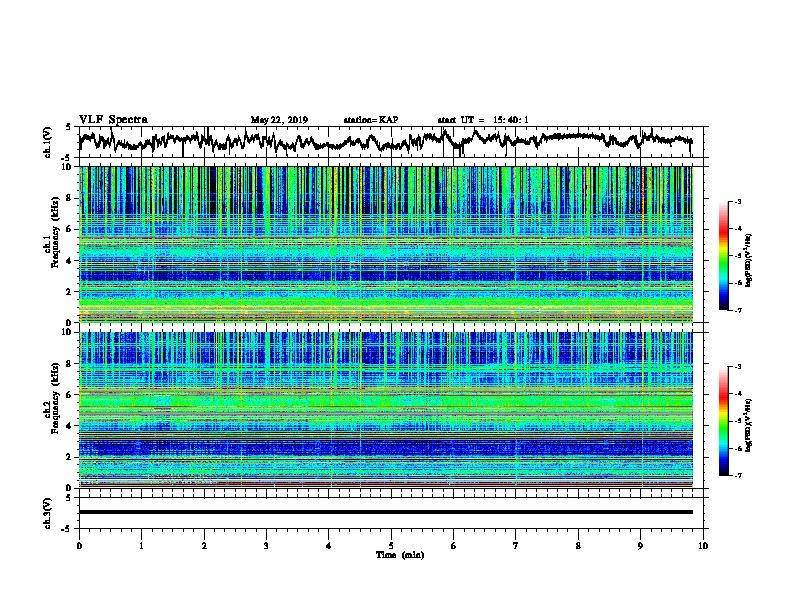The height and width of the screenshot is (612, 792).
Task: Click the time axis tick label "10"
Action: pos(703,546)
